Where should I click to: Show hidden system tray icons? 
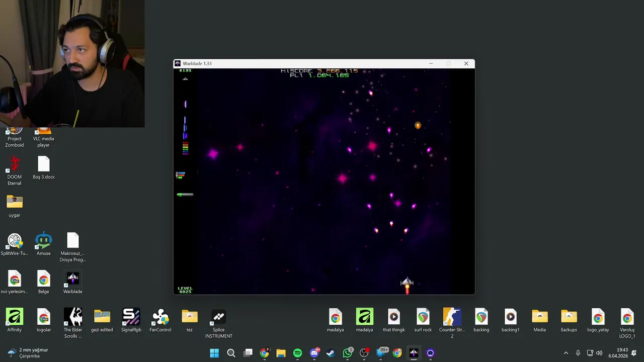tap(566, 353)
